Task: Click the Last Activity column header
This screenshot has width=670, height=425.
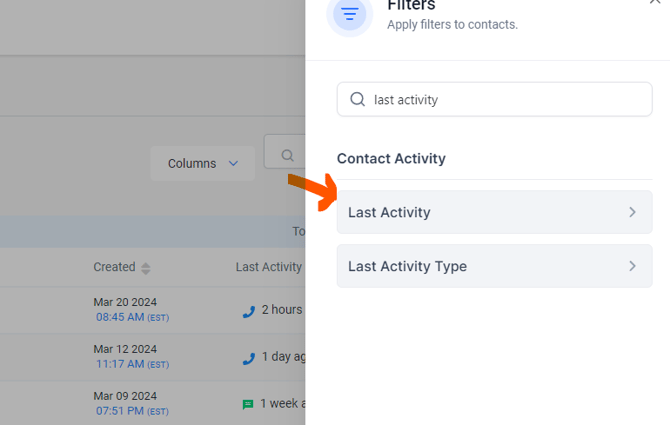Action: coord(268,267)
